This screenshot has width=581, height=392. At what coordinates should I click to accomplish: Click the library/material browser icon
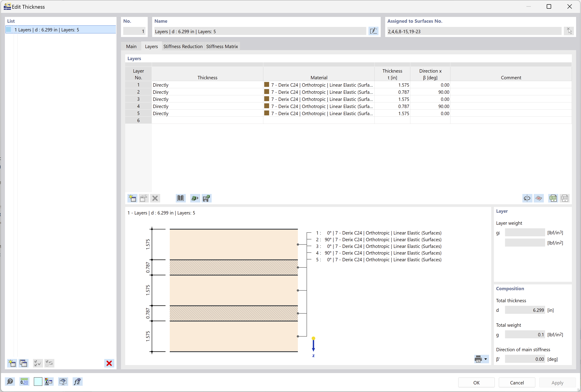[180, 198]
